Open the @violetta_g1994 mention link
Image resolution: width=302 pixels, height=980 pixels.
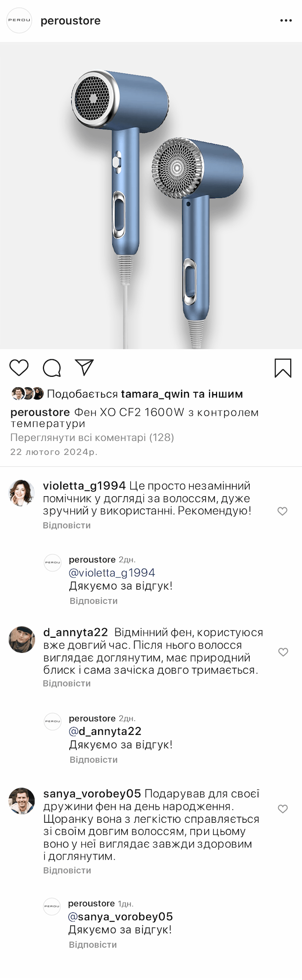pyautogui.click(x=112, y=573)
